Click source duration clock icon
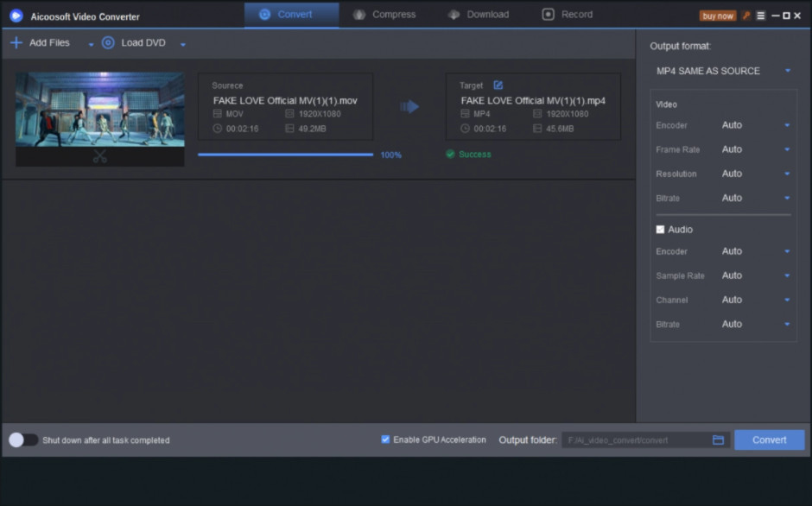 pyautogui.click(x=218, y=129)
